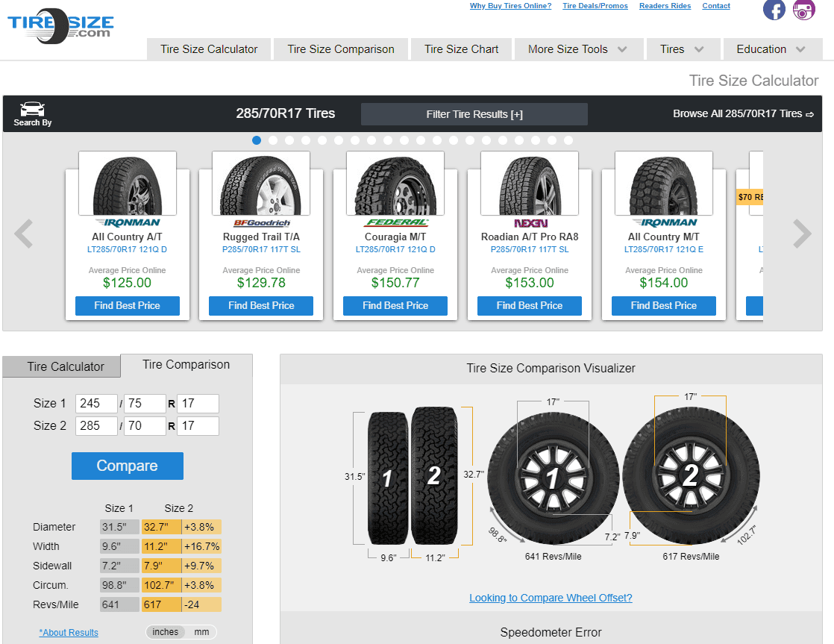Viewport: 834px width, 644px height.
Task: Click tire 2 wheel view in visualizer
Action: [x=691, y=476]
